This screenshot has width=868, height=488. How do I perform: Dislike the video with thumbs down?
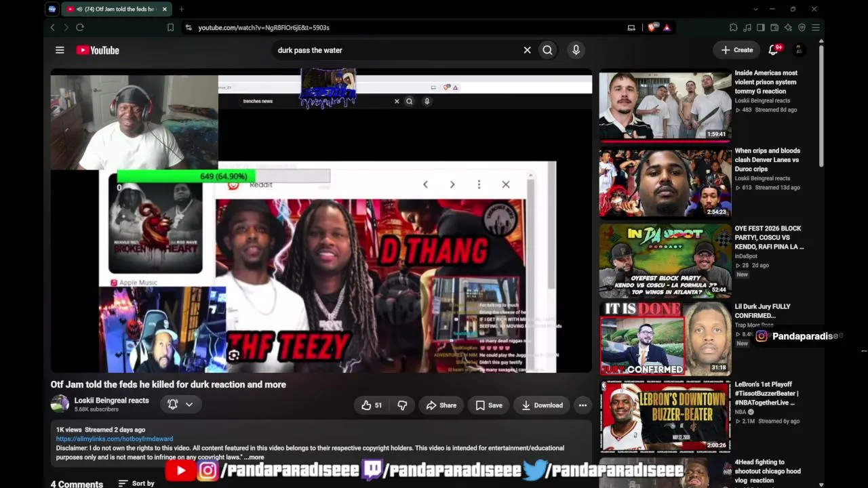pyautogui.click(x=402, y=405)
